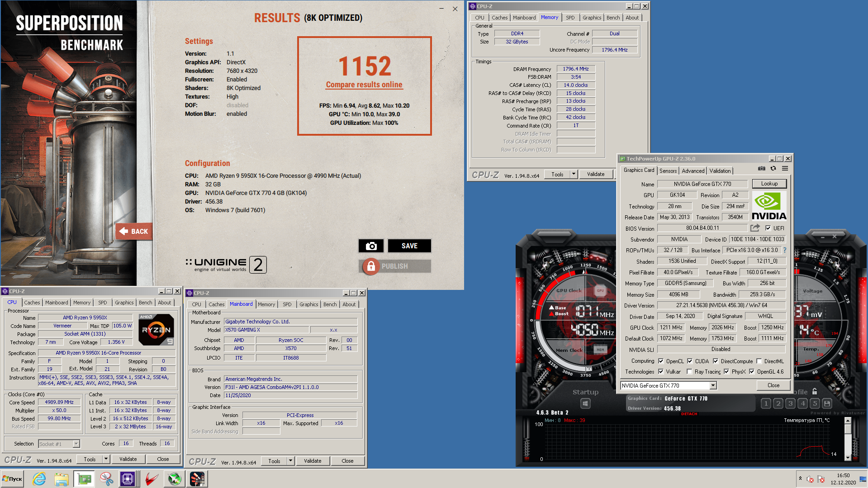Click the Lookup button in GPU-Z
Screen dimensions: 868x488
click(769, 184)
